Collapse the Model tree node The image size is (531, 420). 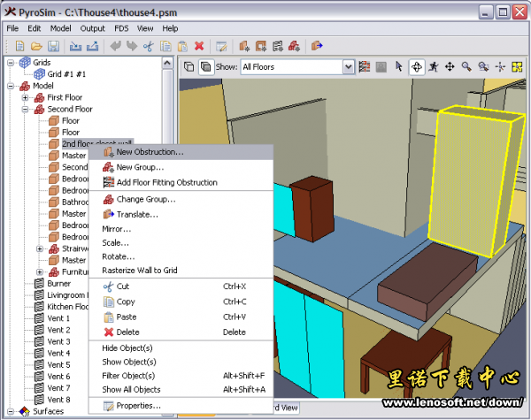pyautogui.click(x=11, y=86)
